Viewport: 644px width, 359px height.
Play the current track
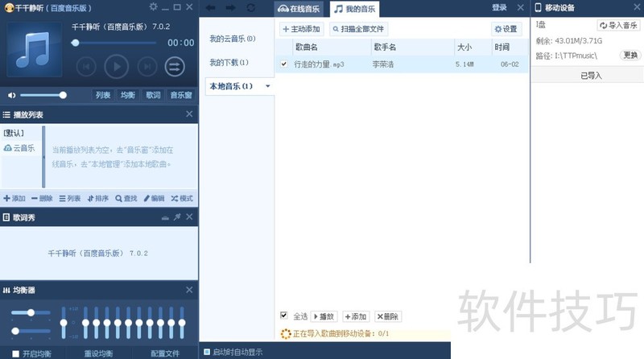tap(116, 67)
